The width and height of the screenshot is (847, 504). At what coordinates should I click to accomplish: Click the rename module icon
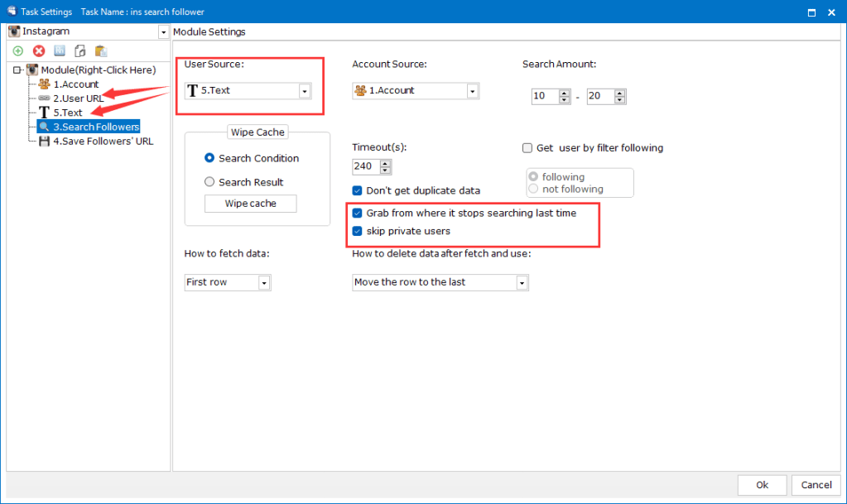tap(60, 51)
